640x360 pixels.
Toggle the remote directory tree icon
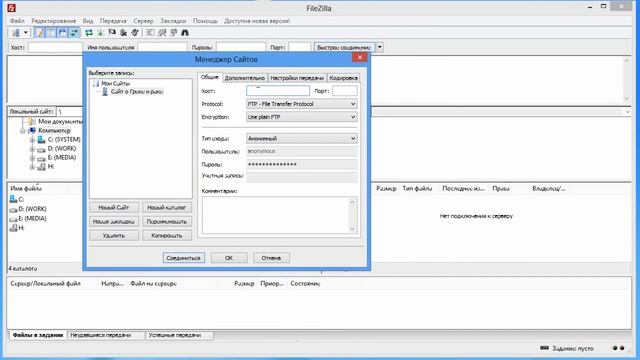62,33
